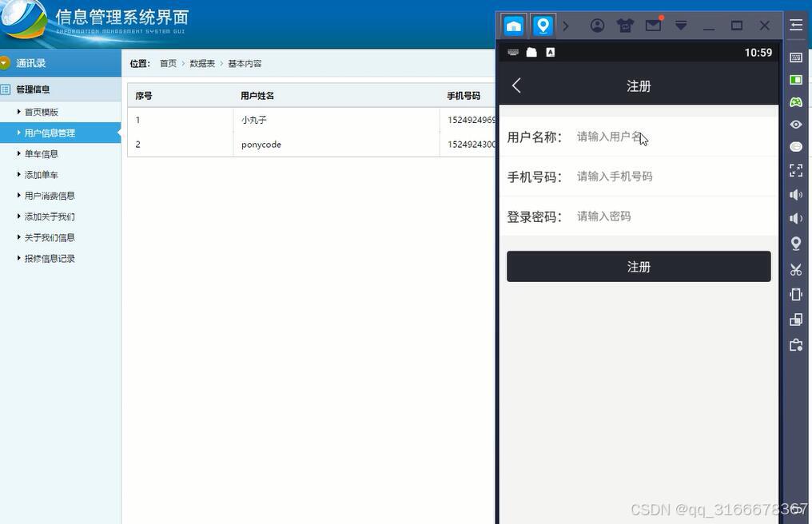This screenshot has width=812, height=524.
Task: Click the 'A' input method status icon
Action: tap(550, 52)
